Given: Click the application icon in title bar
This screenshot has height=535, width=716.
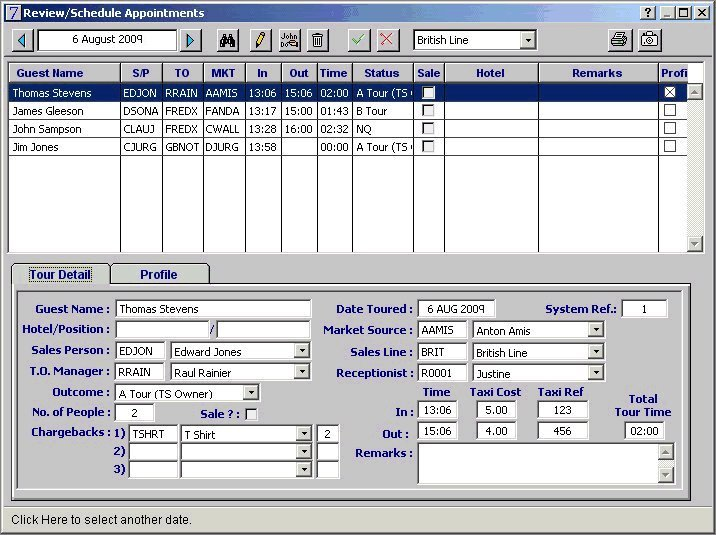Looking at the screenshot, I should [x=13, y=13].
